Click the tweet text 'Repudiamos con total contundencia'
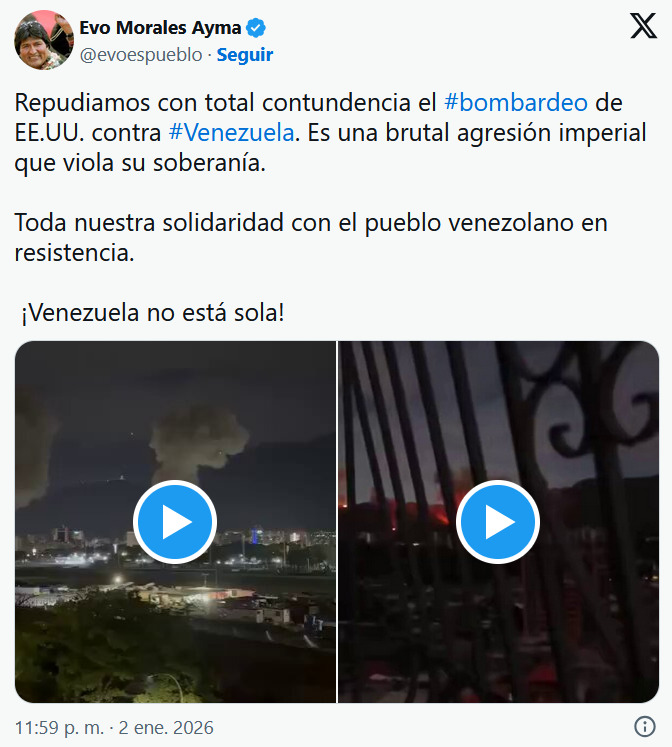The image size is (672, 747). pyautogui.click(x=212, y=102)
